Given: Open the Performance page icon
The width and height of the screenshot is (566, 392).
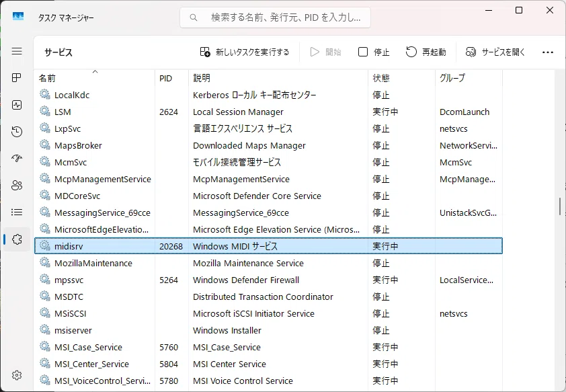Looking at the screenshot, I should point(17,105).
